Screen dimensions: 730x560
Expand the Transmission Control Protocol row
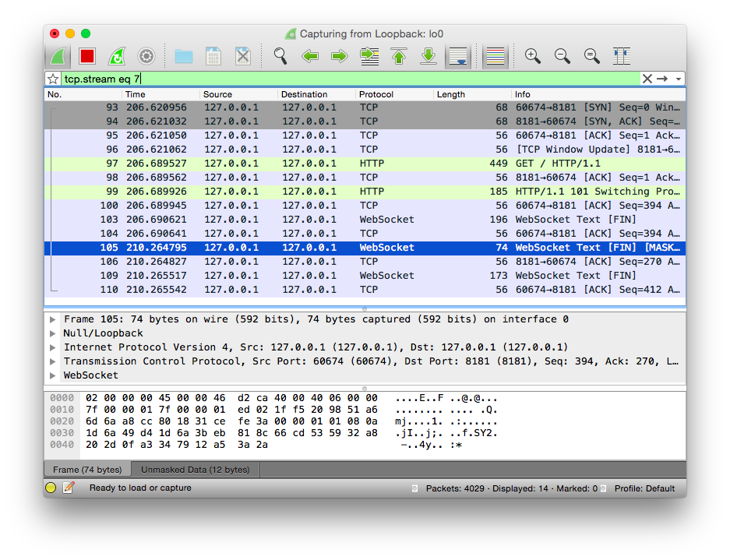tap(52, 361)
